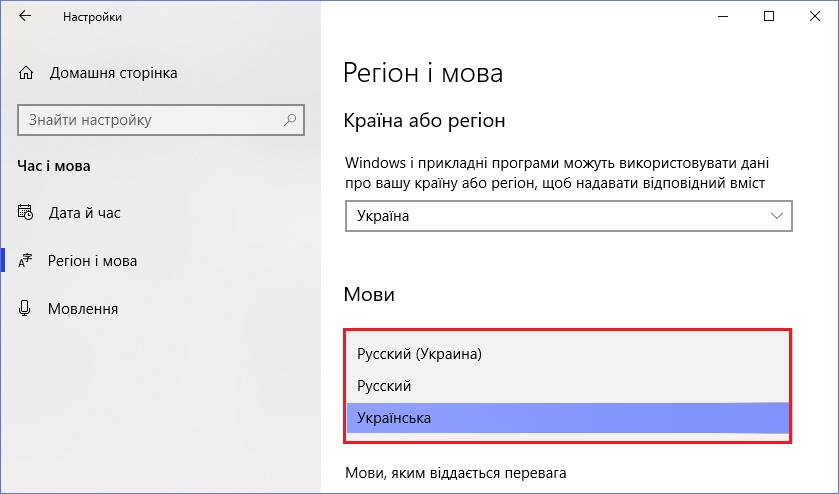The image size is (839, 494).
Task: Open the Україна country dropdown
Action: tap(569, 216)
